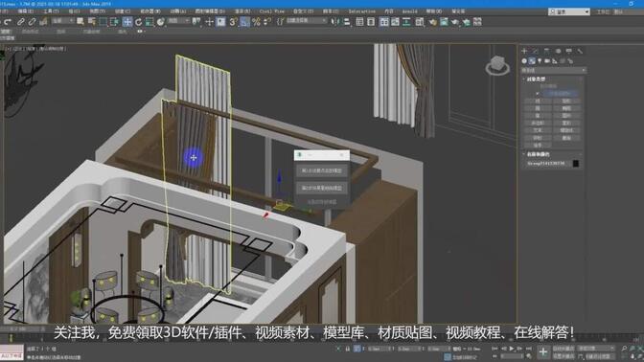Click the Percent Snap toggle icon

pyautogui.click(x=256, y=22)
